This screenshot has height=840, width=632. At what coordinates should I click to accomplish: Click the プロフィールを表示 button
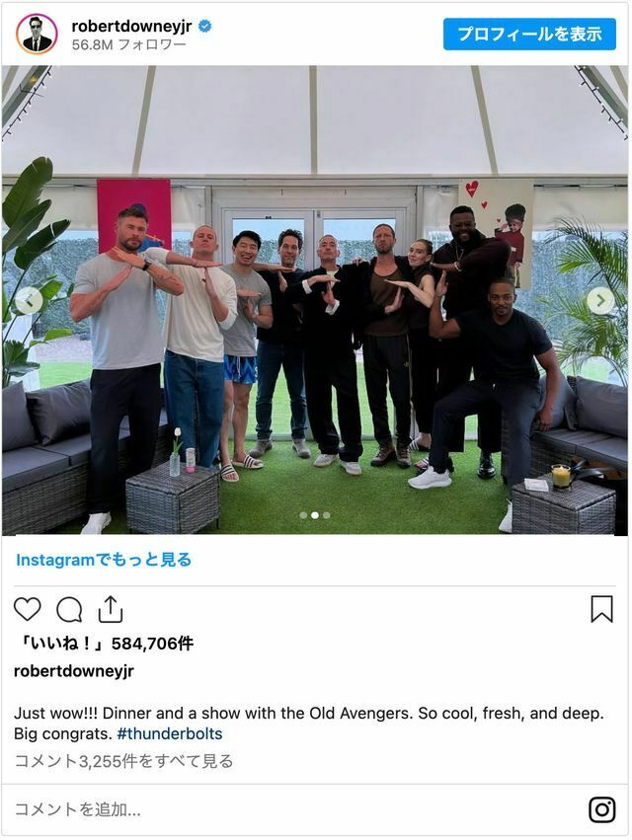529,34
